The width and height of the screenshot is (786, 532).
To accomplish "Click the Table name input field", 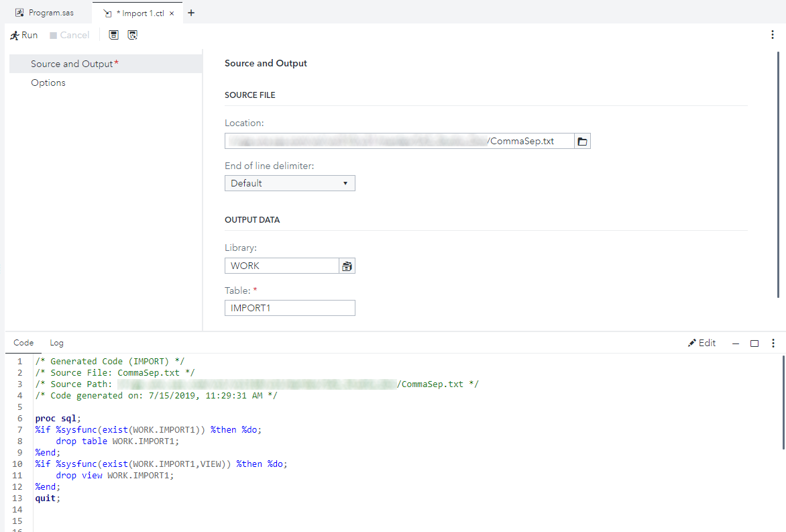I will 289,308.
